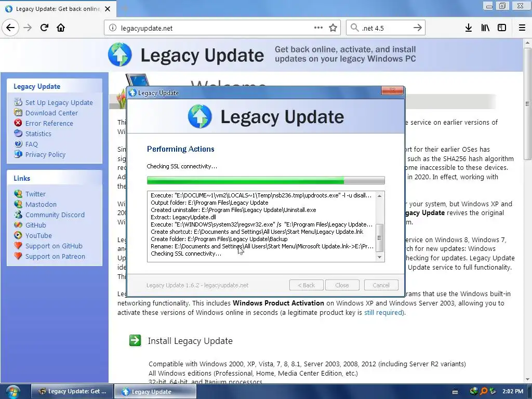Click the Download Center icon

(x=18, y=112)
